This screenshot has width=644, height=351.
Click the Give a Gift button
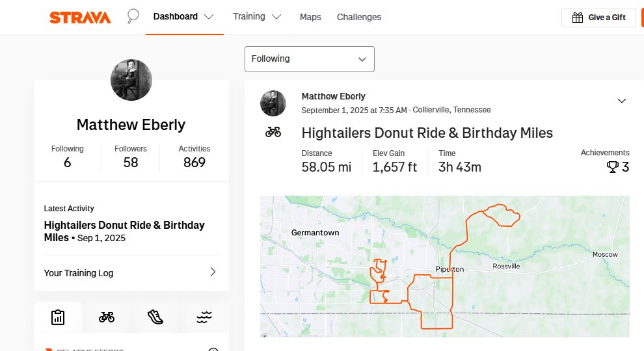[598, 18]
